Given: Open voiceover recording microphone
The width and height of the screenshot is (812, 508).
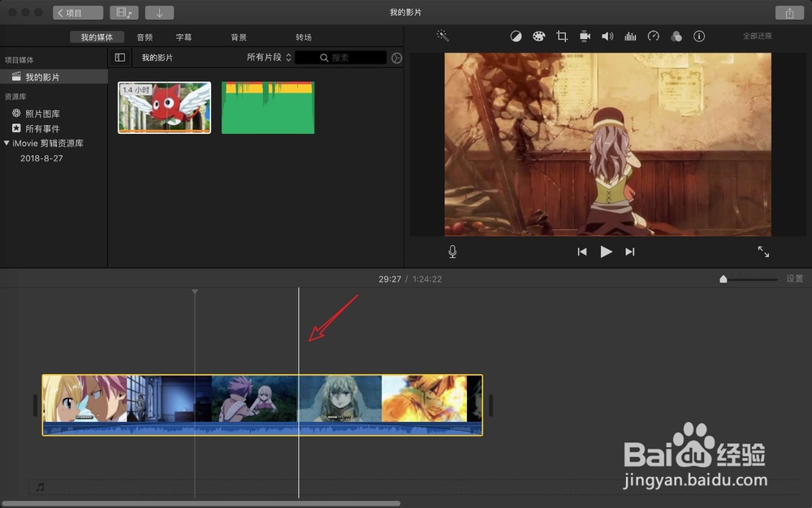Looking at the screenshot, I should (452, 252).
